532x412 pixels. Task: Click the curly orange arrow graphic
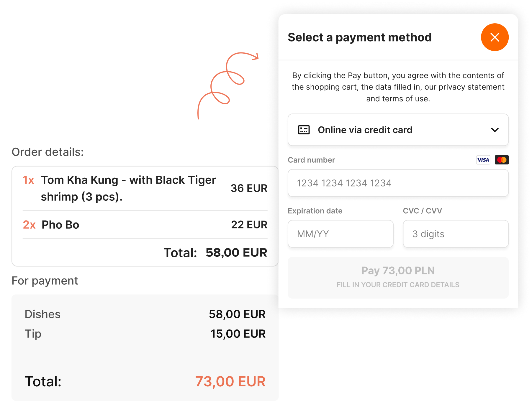coord(228,83)
